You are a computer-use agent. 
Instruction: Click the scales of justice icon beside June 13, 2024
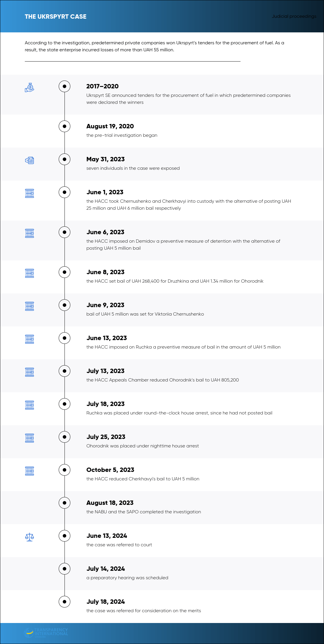[29, 537]
